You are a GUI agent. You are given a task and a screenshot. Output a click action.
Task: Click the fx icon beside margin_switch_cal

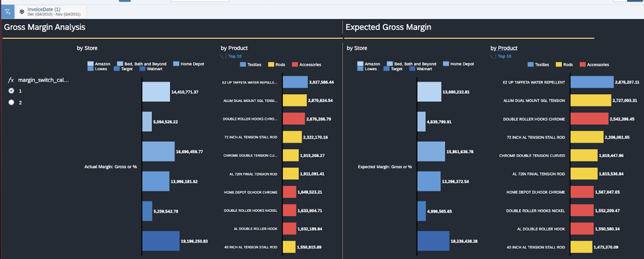(11, 80)
